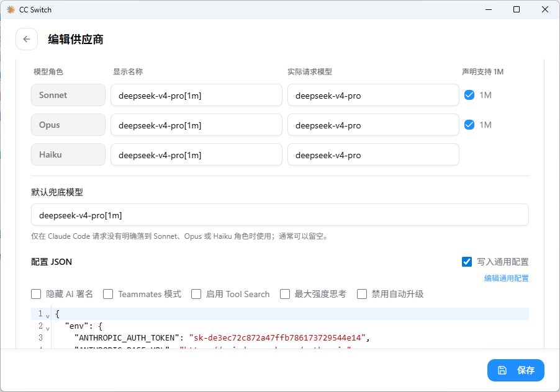Viewport: 560px width, 392px height.
Task: Minimize the CC Switch window
Action: [489, 9]
